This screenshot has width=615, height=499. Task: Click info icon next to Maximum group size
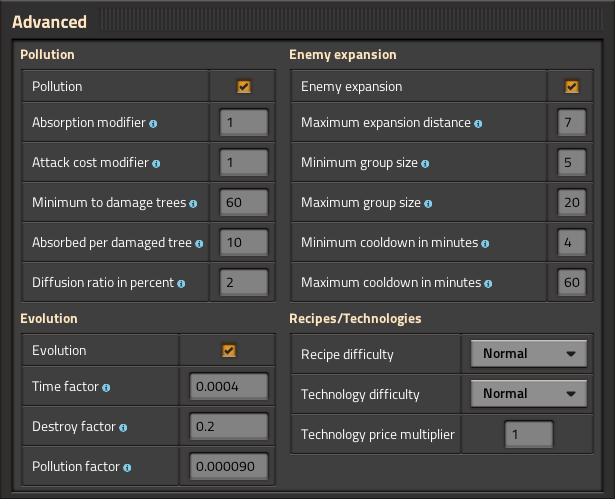click(x=428, y=204)
